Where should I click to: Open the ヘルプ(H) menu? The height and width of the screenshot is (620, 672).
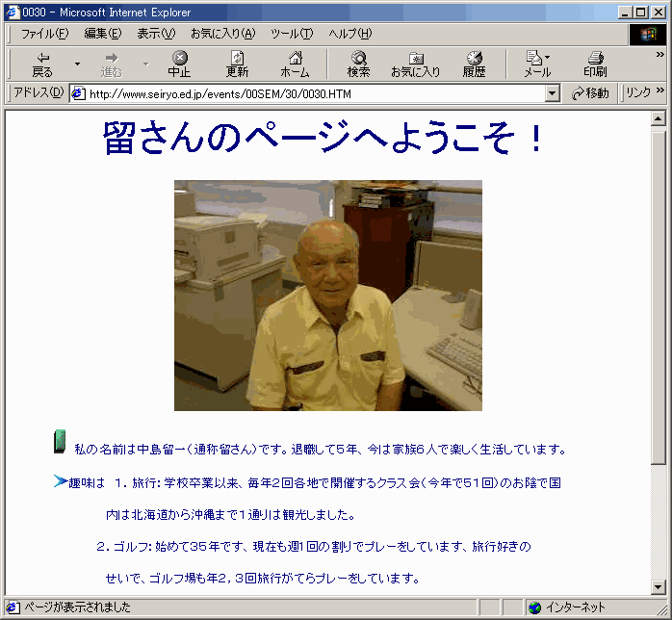(x=350, y=34)
